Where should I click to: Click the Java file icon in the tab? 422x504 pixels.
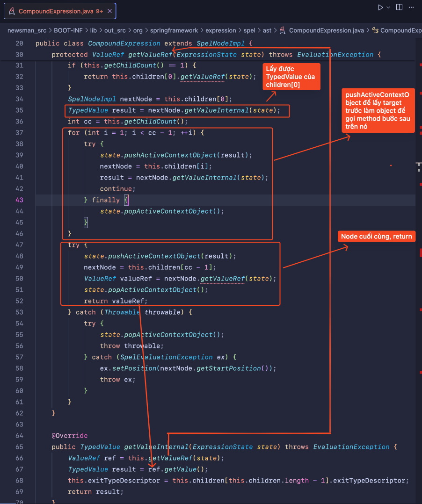(x=12, y=11)
